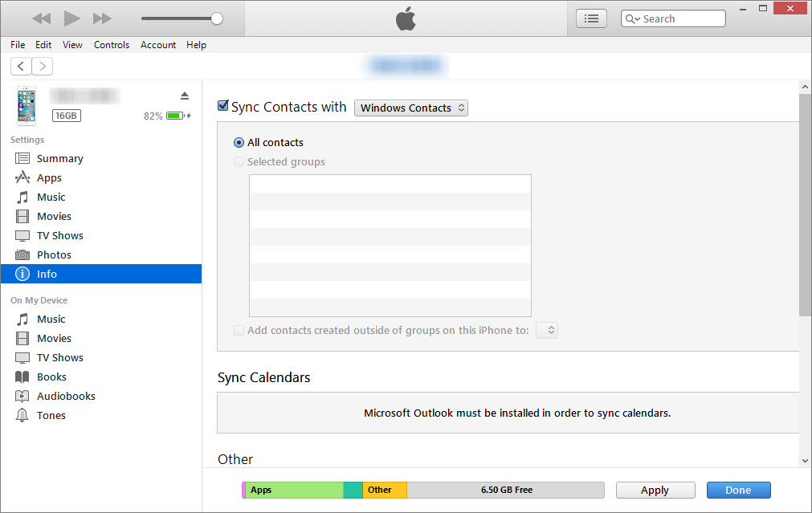Viewport: 812px width, 513px height.
Task: Select Music icon under Settings
Action: point(22,197)
